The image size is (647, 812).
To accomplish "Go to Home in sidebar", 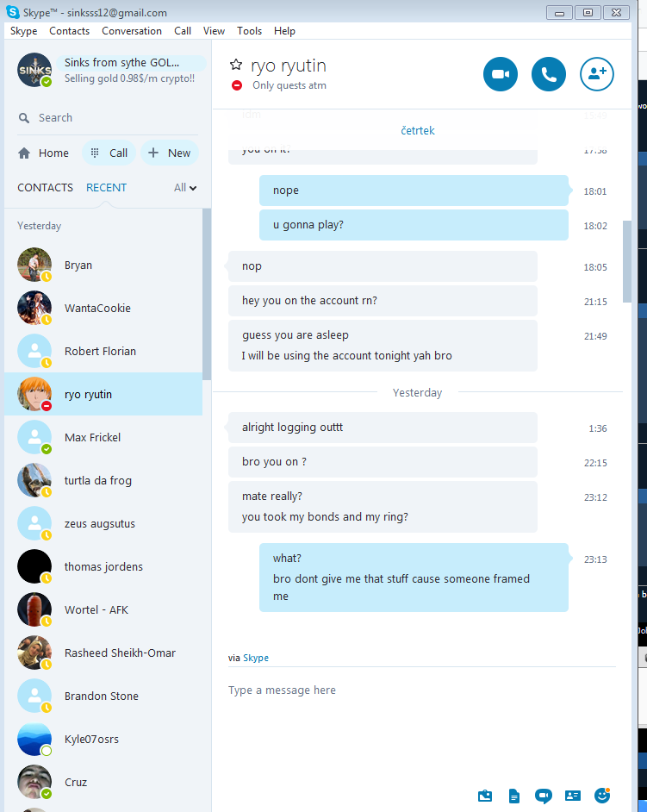I will (x=43, y=153).
